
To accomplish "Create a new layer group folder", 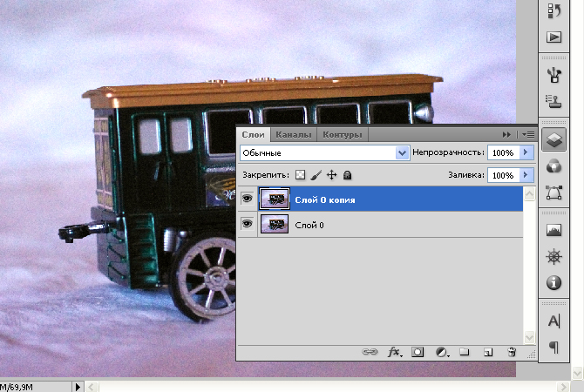I will tap(464, 352).
